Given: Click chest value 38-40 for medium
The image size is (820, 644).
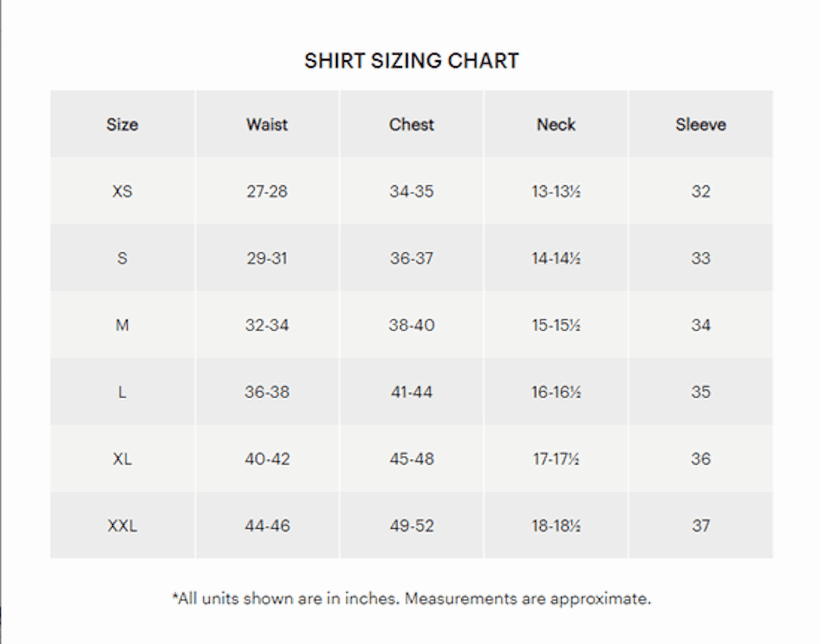Looking at the screenshot, I should 411,325.
